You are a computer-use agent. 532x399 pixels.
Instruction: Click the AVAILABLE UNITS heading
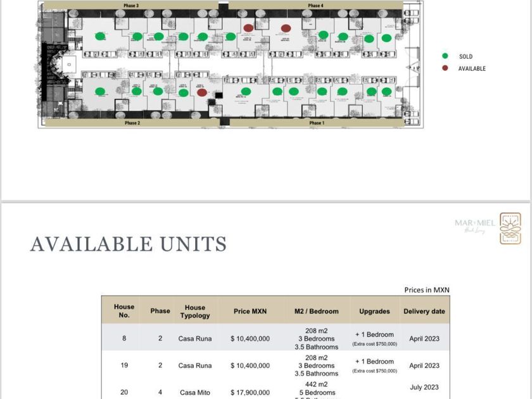pos(129,244)
